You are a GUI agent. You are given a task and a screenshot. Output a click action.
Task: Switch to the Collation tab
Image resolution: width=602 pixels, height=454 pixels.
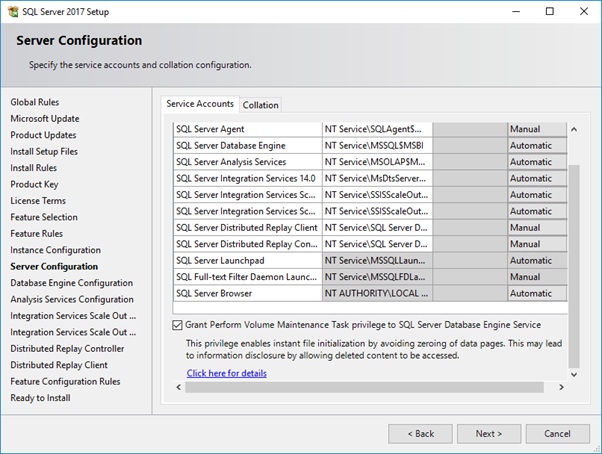tap(260, 105)
